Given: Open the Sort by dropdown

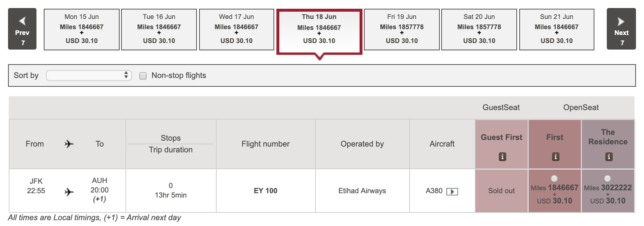Looking at the screenshot, I should click(x=89, y=75).
